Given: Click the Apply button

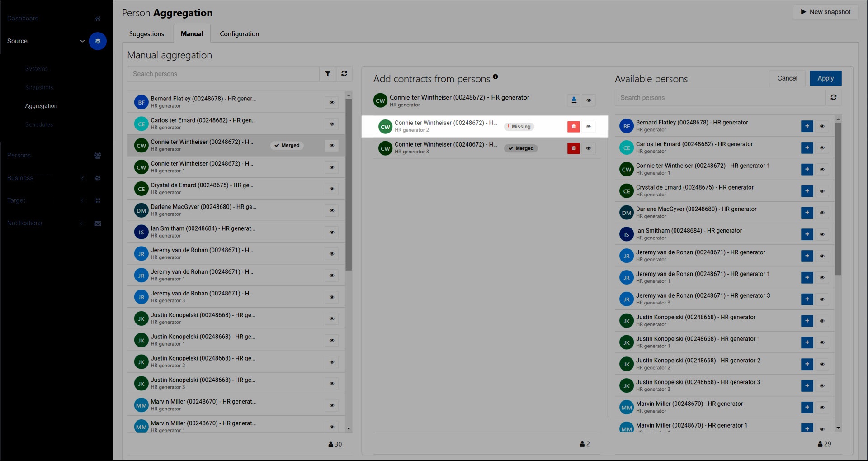Looking at the screenshot, I should tap(826, 78).
